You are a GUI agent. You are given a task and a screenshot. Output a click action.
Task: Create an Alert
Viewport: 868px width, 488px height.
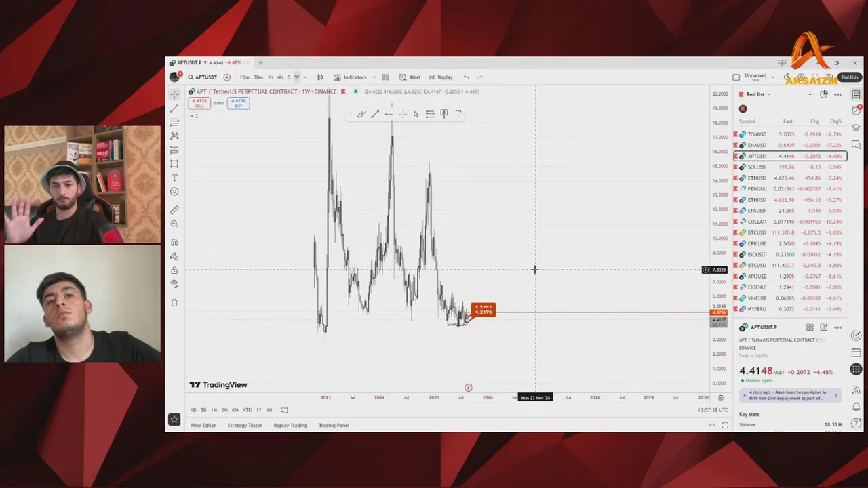point(410,77)
